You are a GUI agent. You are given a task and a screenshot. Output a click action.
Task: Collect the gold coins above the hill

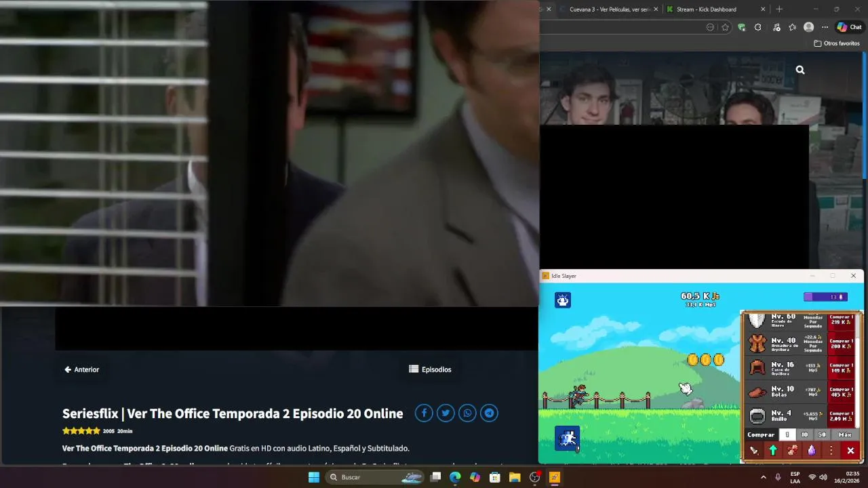pos(705,360)
